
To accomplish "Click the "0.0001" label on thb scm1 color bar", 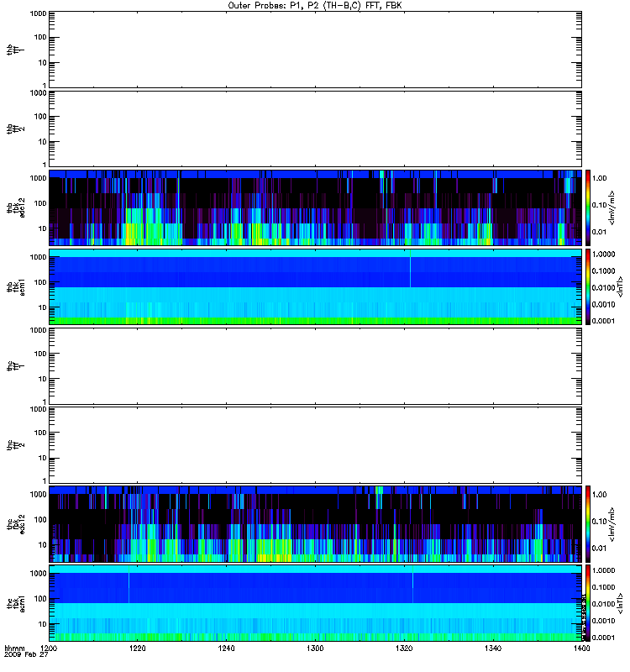I will point(603,321).
